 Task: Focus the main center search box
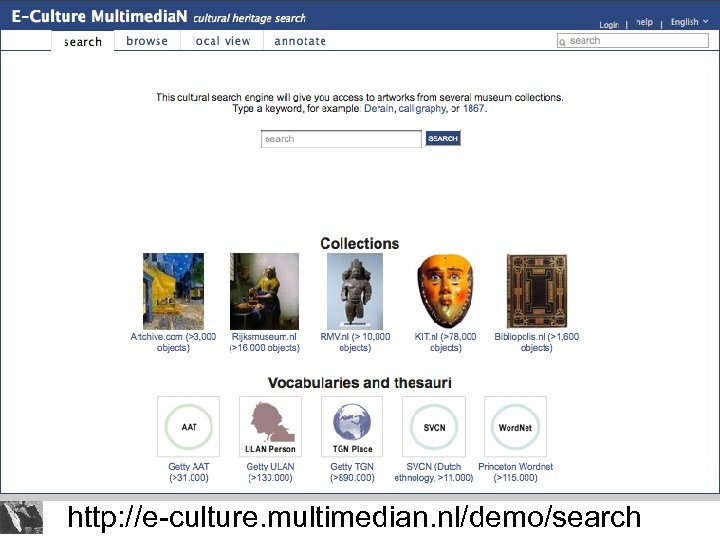point(341,139)
